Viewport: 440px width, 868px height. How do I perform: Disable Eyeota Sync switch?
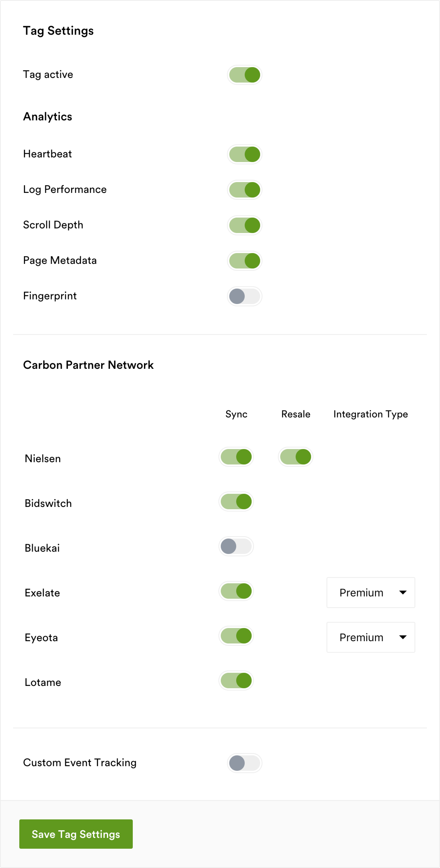coord(236,636)
